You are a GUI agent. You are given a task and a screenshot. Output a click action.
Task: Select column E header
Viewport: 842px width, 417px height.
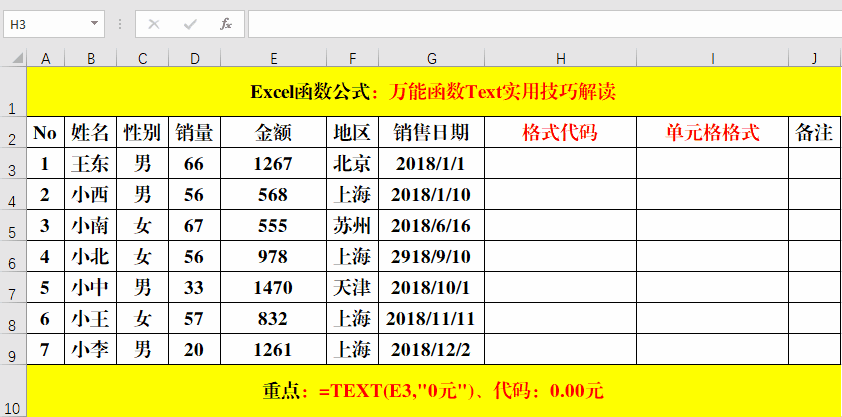pyautogui.click(x=273, y=58)
